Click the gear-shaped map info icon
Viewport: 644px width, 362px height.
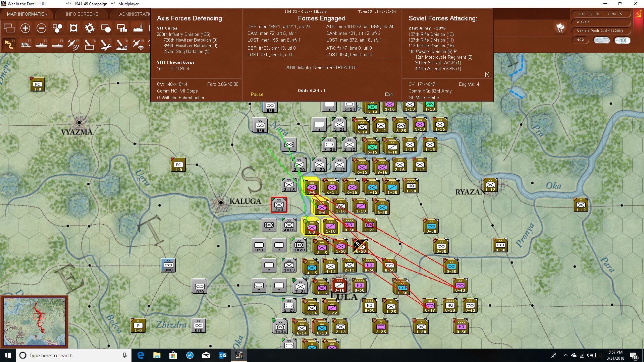pos(90,28)
